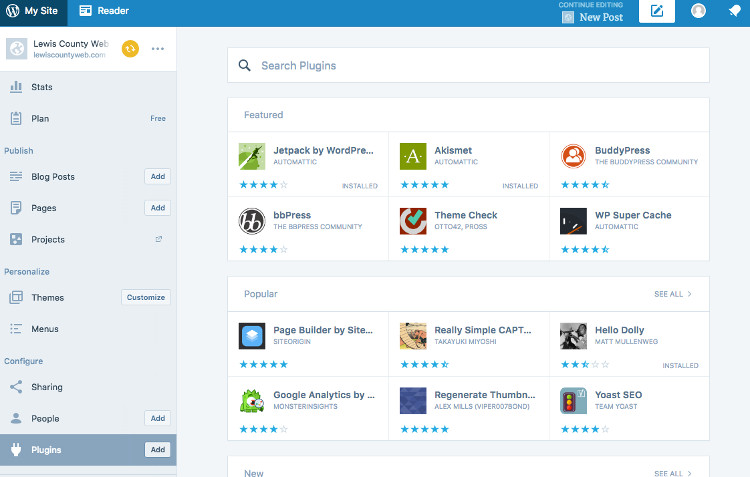Click the bbPress plugin logo
750x477 pixels.
[x=252, y=220]
